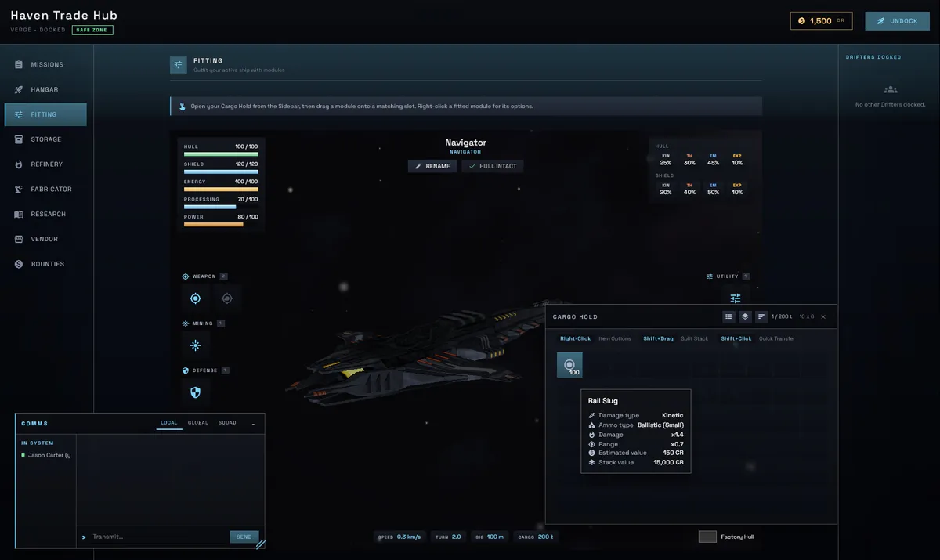Select the first Weapon slot crosshair icon
940x560 pixels.
pyautogui.click(x=196, y=298)
